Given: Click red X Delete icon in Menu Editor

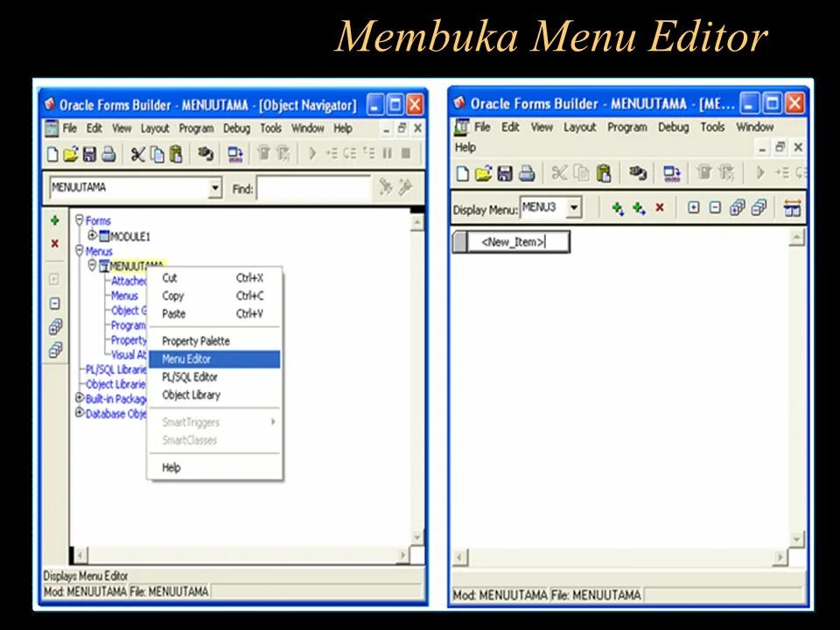Looking at the screenshot, I should coord(660,207).
